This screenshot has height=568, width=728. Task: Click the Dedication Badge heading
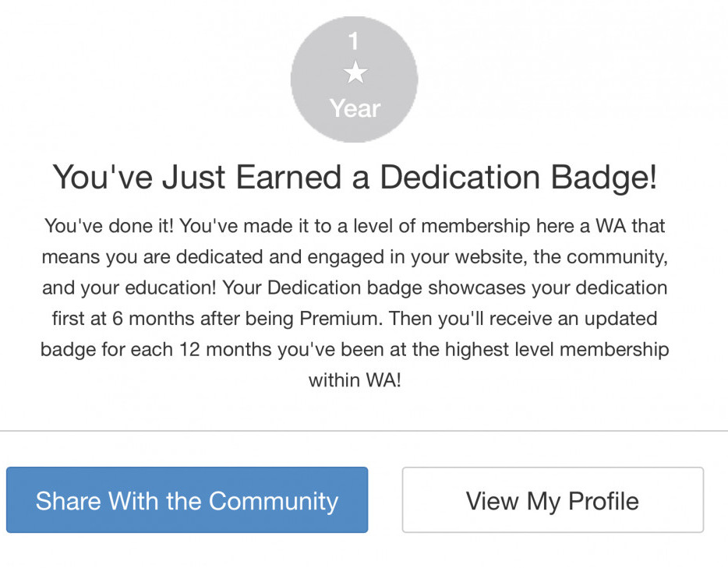(x=355, y=178)
